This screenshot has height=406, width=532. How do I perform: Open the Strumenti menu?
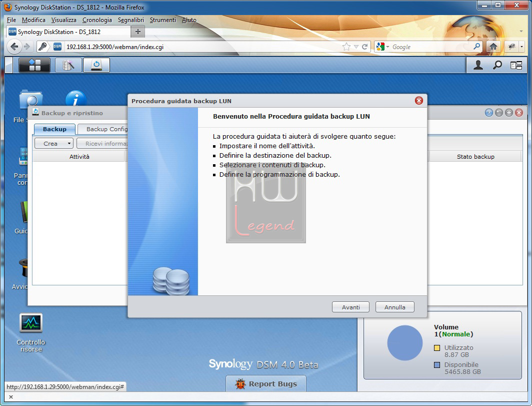[x=163, y=20]
